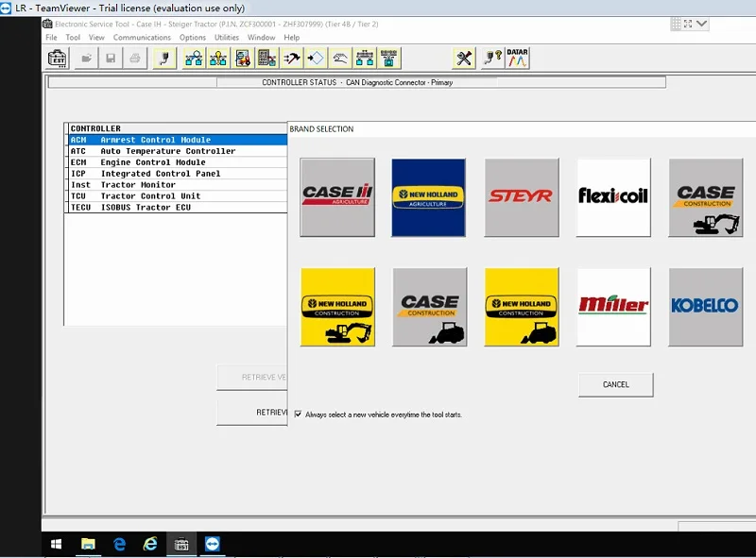The height and width of the screenshot is (558, 756).
Task: Click the fault codes document icon
Action: [243, 59]
